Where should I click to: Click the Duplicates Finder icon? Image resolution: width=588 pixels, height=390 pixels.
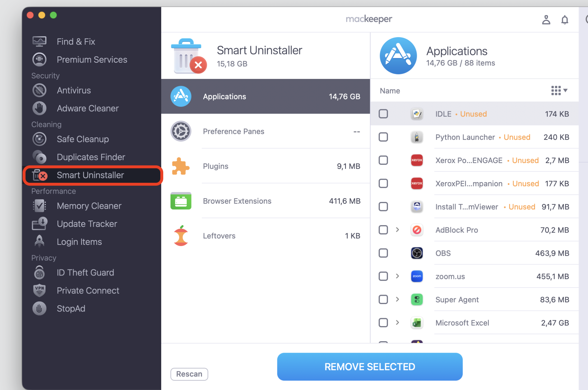tap(39, 157)
